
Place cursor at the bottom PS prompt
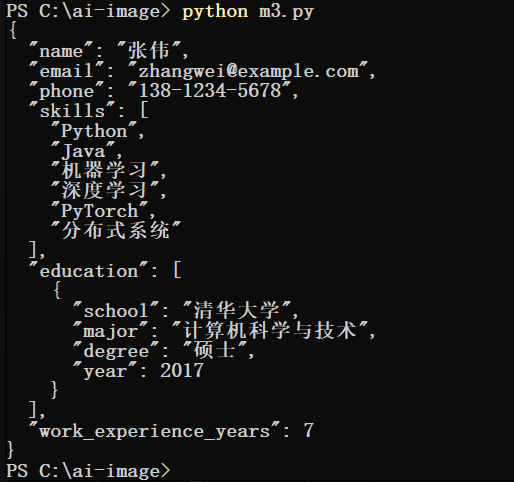tap(88, 471)
